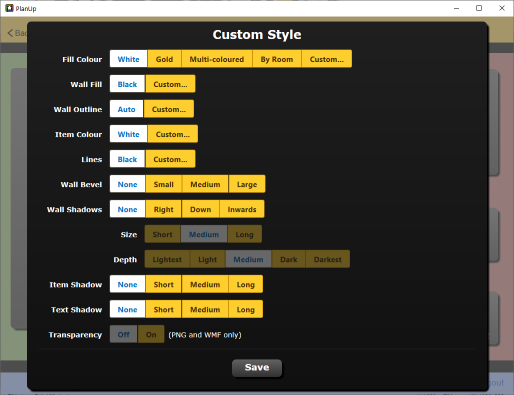The width and height of the screenshot is (514, 395).
Task: Set Text Shadow to None
Action: (x=127, y=309)
